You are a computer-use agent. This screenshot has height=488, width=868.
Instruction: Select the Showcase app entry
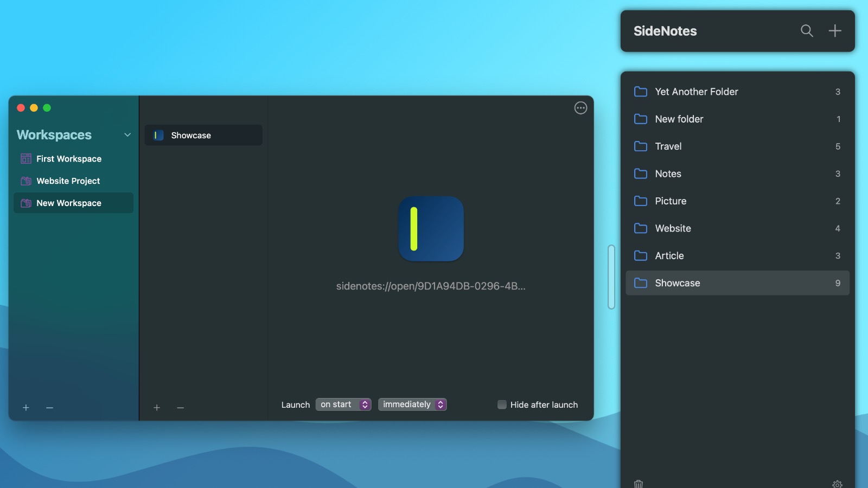click(x=203, y=135)
